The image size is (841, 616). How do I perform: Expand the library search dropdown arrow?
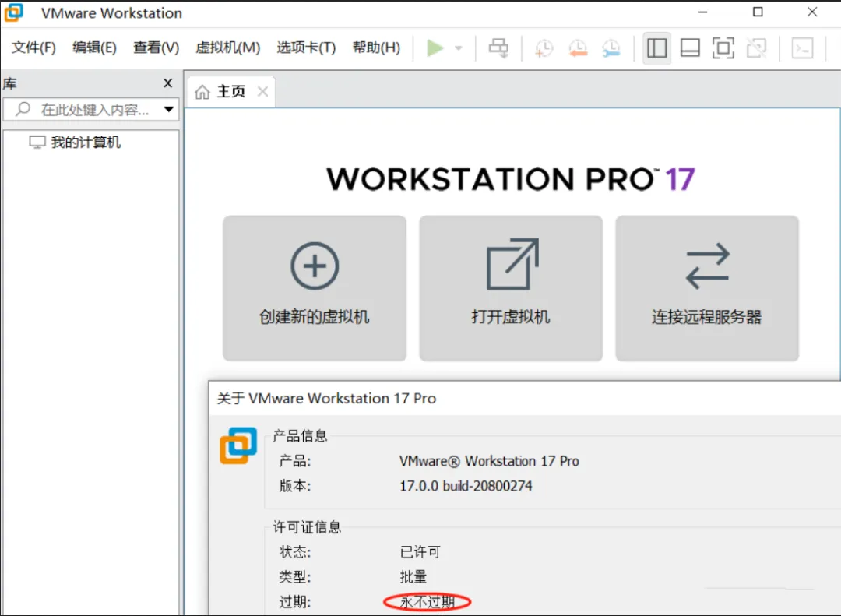tap(169, 110)
